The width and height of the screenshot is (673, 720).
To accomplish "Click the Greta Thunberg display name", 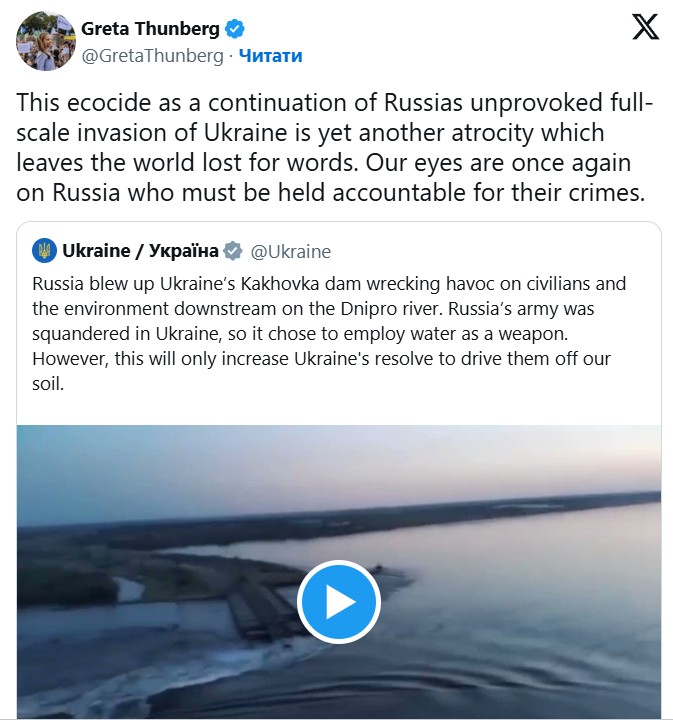I will pos(150,29).
